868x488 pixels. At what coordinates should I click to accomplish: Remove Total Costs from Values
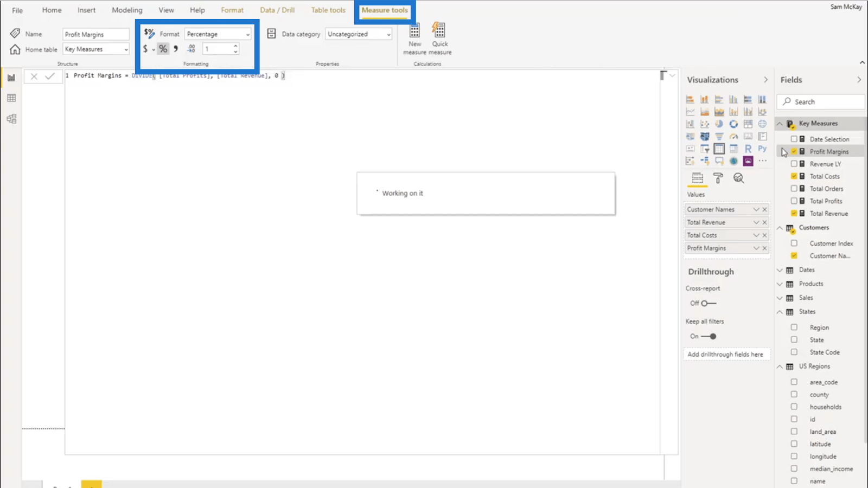coord(765,235)
